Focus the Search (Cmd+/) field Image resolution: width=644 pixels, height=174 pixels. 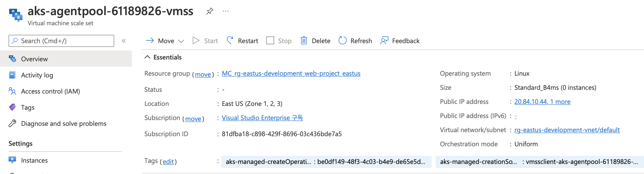(x=61, y=41)
